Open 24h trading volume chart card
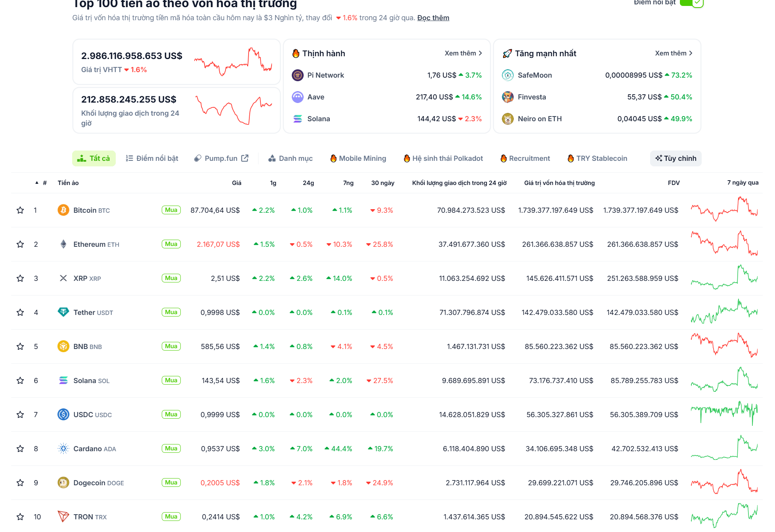 click(177, 111)
